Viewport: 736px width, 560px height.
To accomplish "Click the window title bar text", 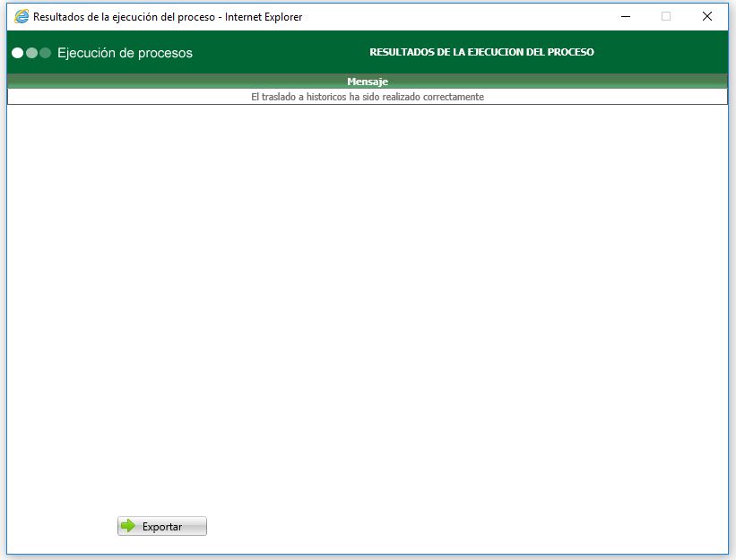I will pos(166,16).
